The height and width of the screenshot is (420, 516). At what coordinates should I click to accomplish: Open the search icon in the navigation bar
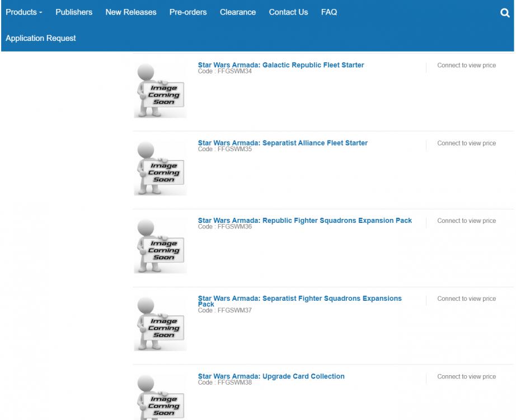pyautogui.click(x=505, y=12)
